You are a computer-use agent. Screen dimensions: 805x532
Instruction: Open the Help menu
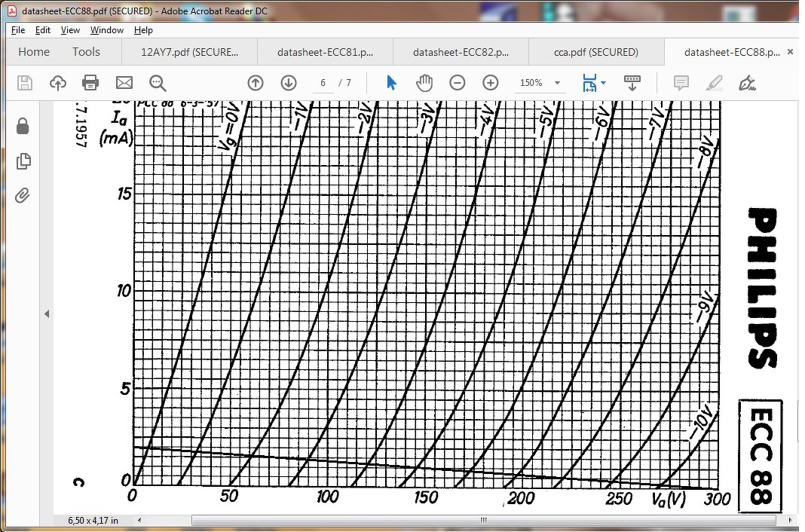click(143, 30)
